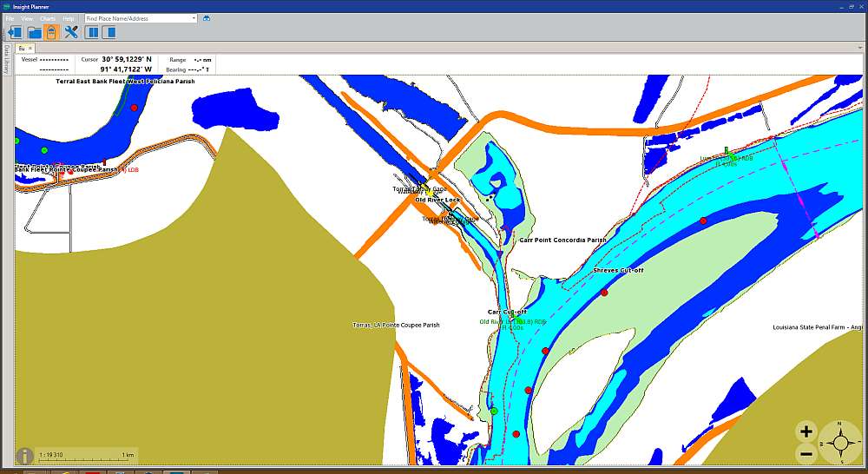868x474 pixels.
Task: Click the Vessel position readout
Action: [x=54, y=64]
